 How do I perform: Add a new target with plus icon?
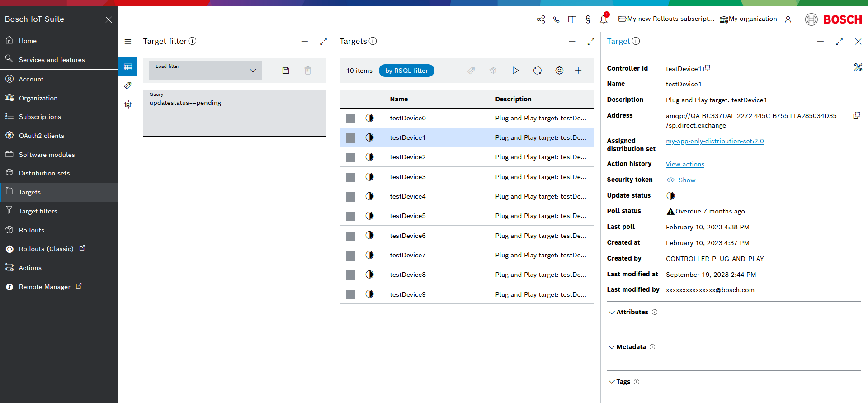(x=578, y=71)
